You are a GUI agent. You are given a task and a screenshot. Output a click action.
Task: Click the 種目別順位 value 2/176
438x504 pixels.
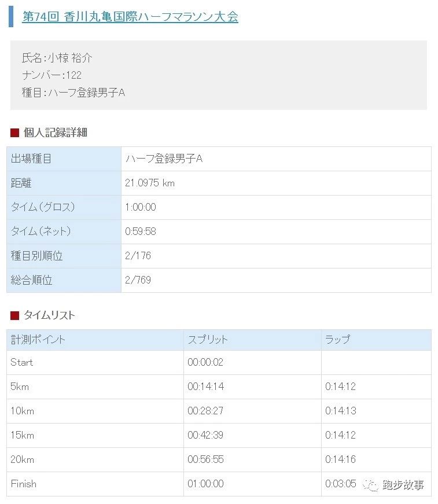[138, 256]
